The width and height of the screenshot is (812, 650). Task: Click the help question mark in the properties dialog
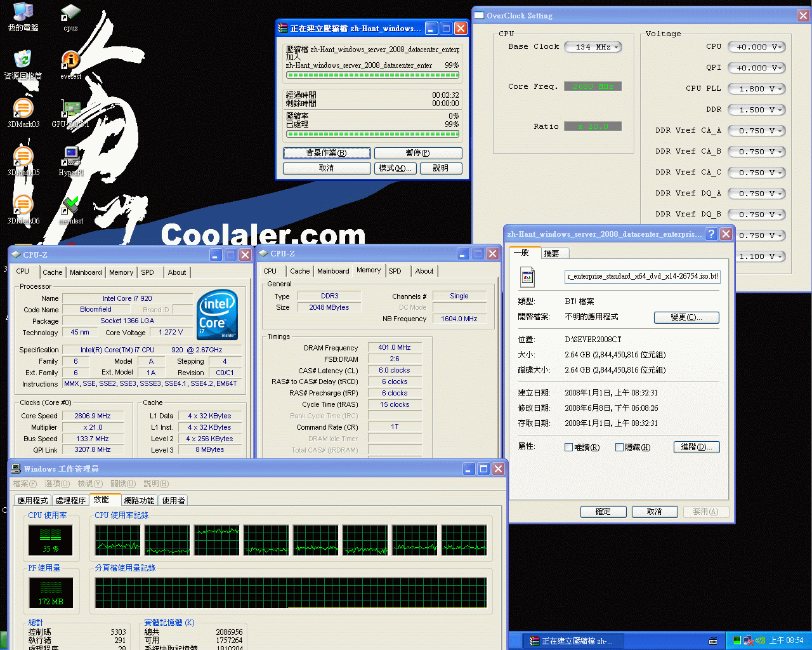pos(712,234)
